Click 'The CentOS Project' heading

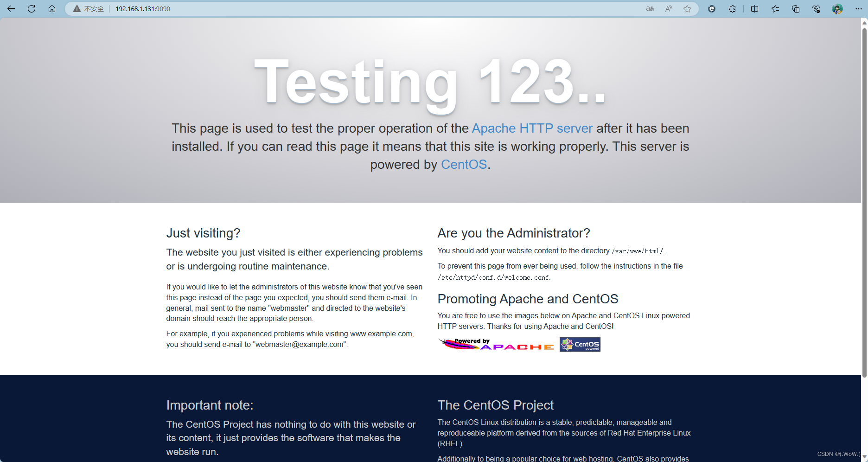click(x=495, y=405)
